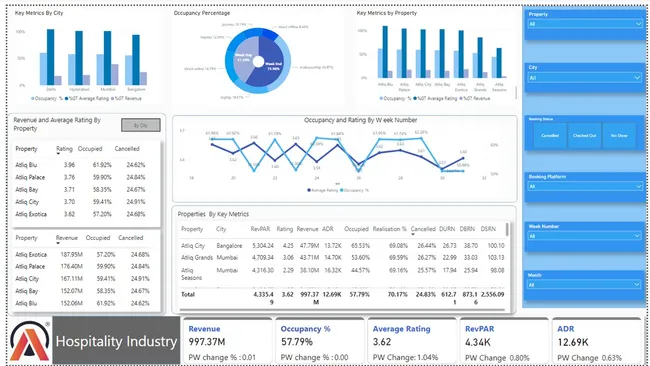Click the metrics table vertical scrollbar
Image resolution: width=650 pixels, height=366 pixels.
point(507,230)
